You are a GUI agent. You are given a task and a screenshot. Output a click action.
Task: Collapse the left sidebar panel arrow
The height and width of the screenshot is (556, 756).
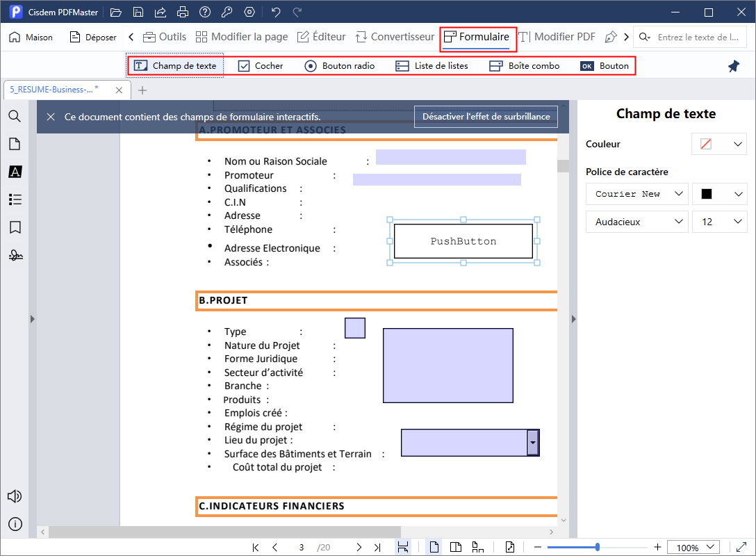tap(32, 319)
